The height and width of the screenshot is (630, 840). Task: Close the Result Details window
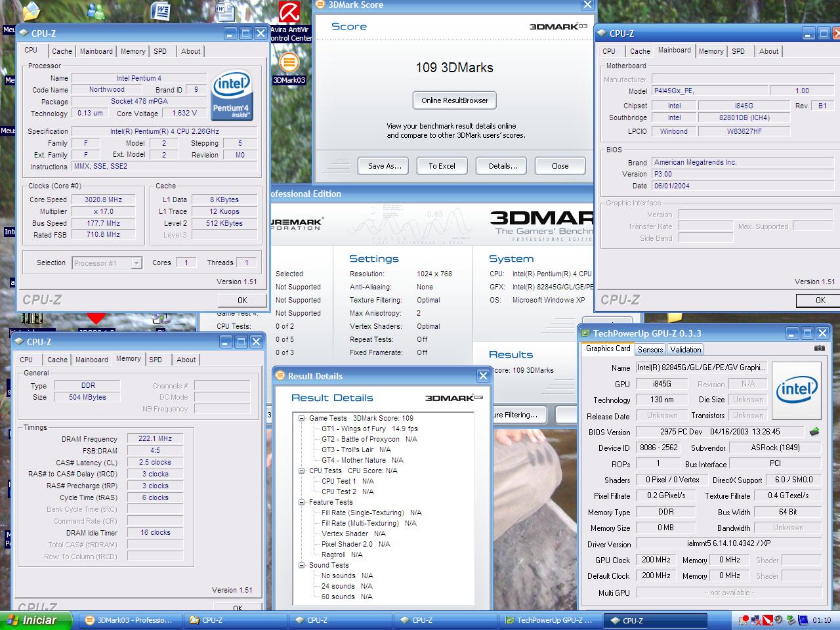[x=483, y=376]
